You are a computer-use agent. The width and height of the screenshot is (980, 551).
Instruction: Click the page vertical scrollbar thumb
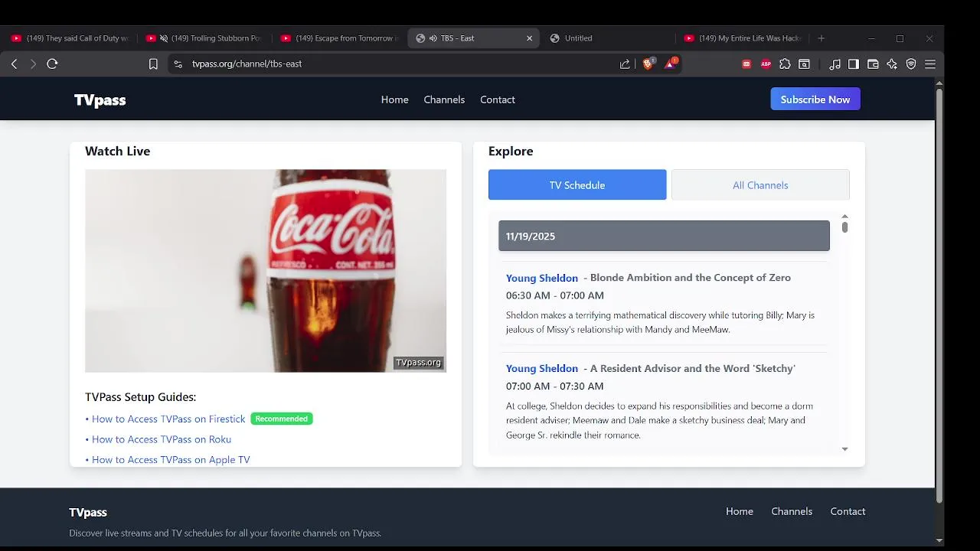click(939, 295)
